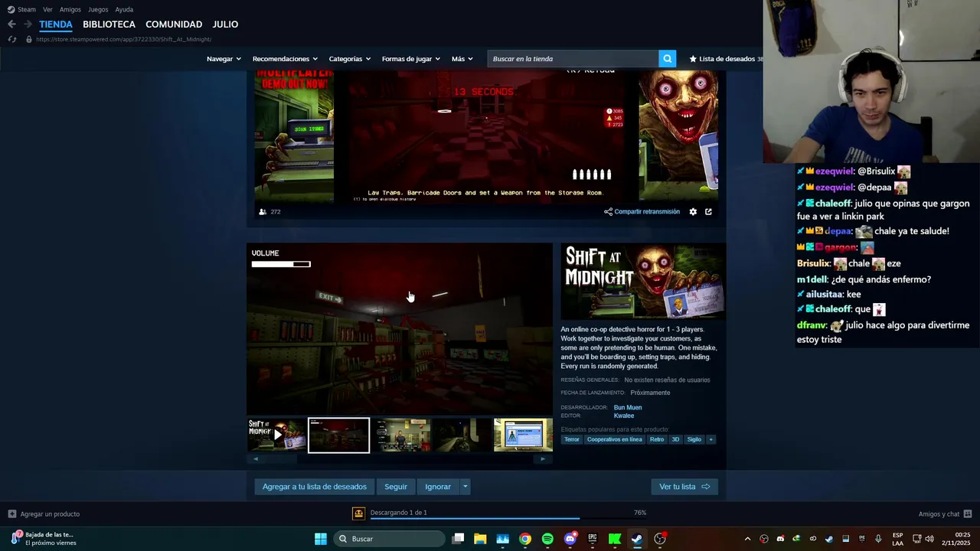980x551 pixels.
Task: Add a product plus icon
Action: [11, 514]
